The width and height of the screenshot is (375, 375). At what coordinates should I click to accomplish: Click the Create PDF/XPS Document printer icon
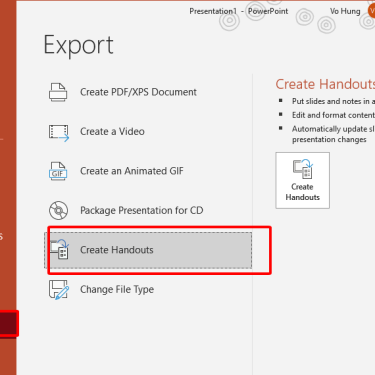pyautogui.click(x=58, y=92)
